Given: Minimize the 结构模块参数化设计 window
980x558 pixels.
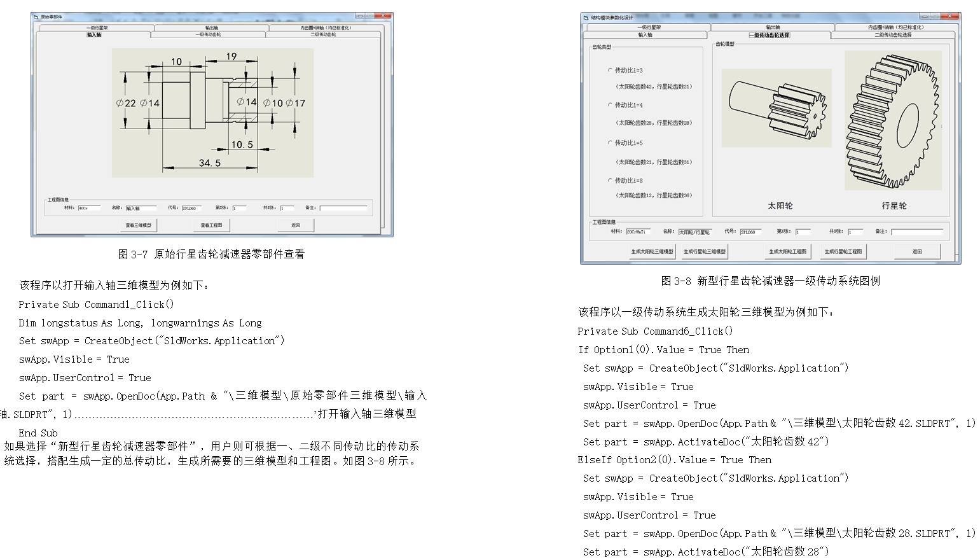Looking at the screenshot, I should [x=925, y=17].
